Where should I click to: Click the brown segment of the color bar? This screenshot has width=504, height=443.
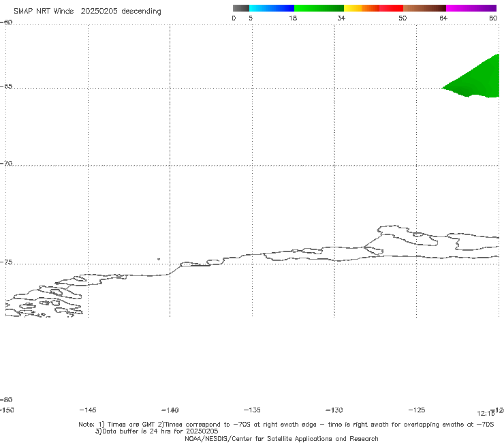point(424,8)
